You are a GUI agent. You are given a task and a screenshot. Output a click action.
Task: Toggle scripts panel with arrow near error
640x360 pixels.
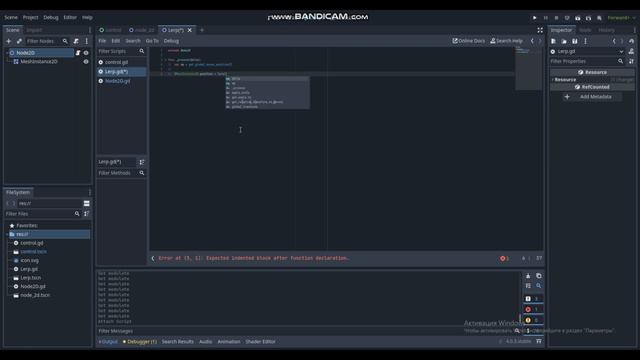pos(153,258)
